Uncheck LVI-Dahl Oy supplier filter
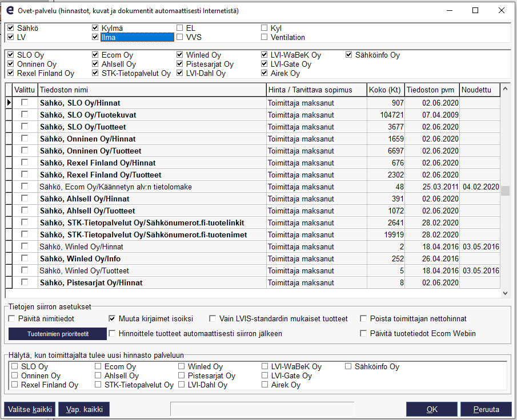The width and height of the screenshot is (517, 420). (x=180, y=73)
